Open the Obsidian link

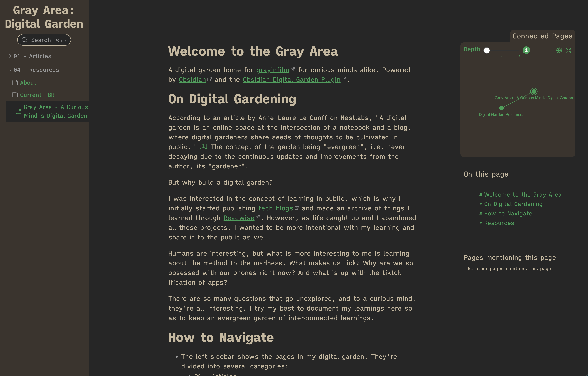pos(192,80)
